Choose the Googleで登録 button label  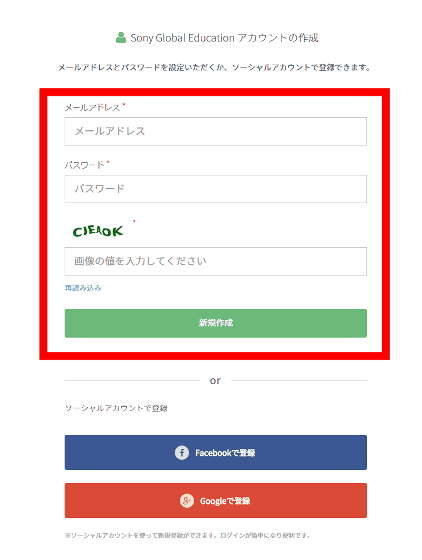[x=225, y=501]
